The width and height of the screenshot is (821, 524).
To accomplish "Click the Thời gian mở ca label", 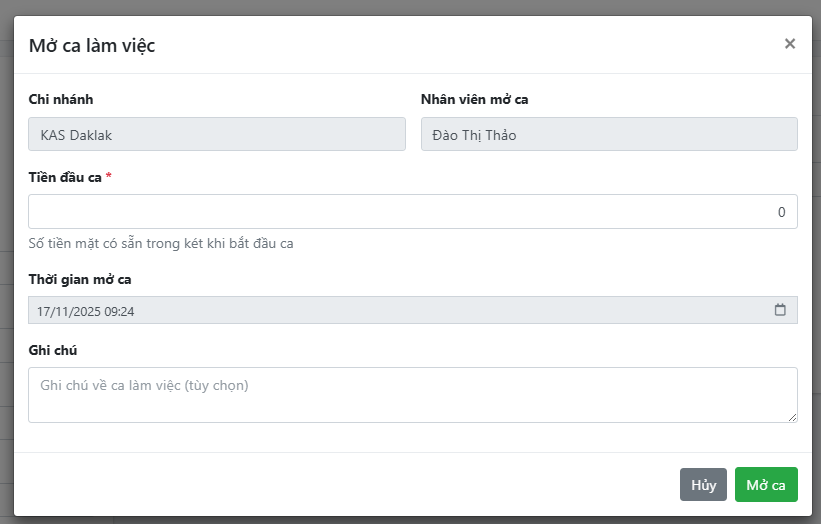I will pos(80,279).
